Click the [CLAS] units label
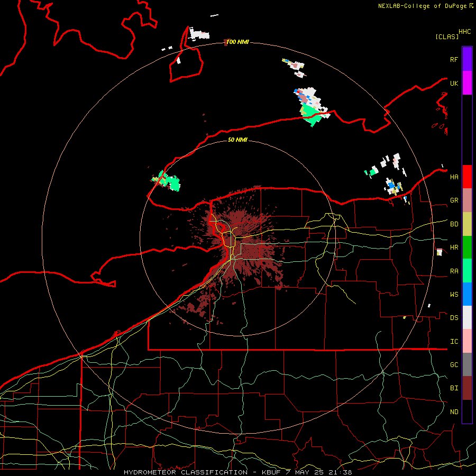 pos(447,36)
